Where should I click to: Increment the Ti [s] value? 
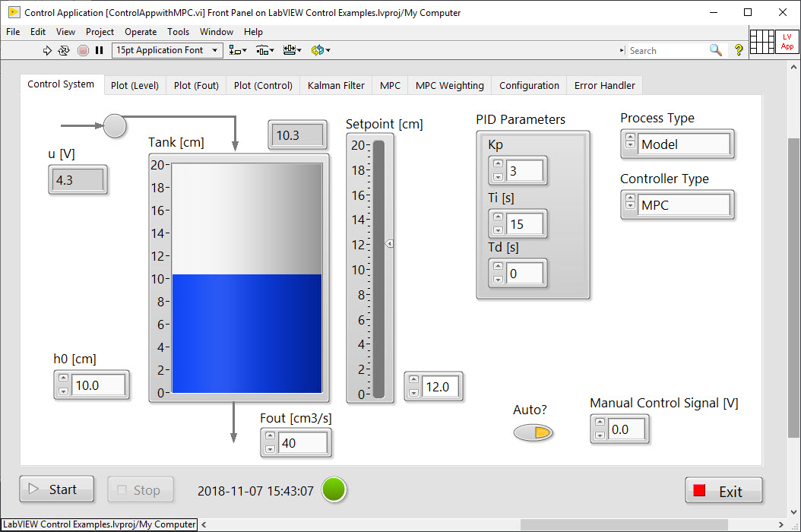(498, 217)
